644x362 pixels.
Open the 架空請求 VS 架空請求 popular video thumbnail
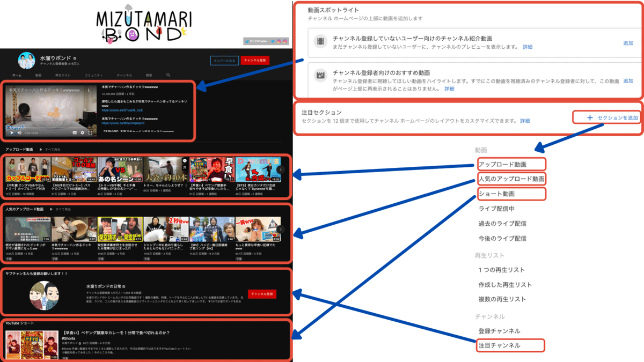120,230
